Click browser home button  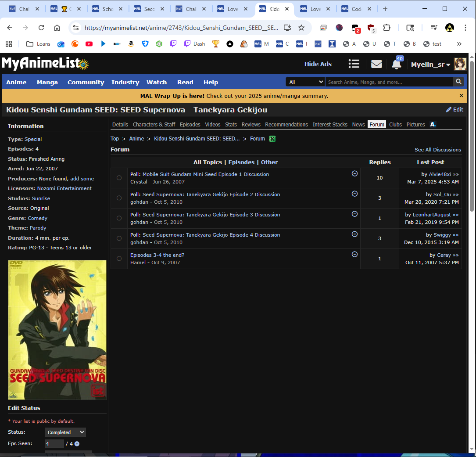pos(57,28)
